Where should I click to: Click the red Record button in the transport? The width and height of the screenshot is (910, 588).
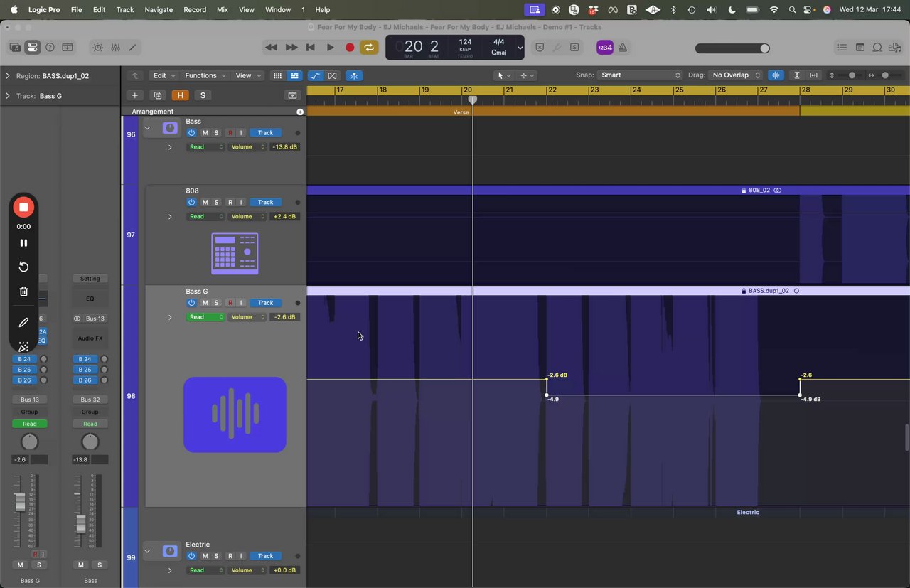point(350,48)
